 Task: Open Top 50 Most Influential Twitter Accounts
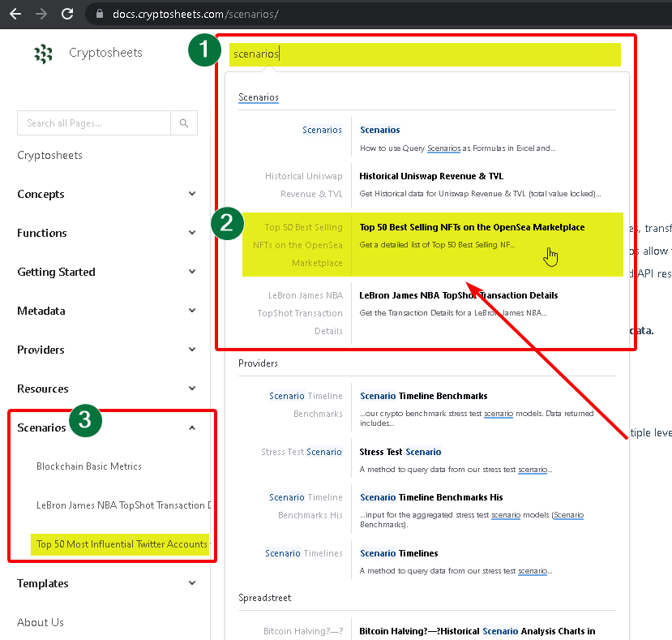(x=121, y=544)
